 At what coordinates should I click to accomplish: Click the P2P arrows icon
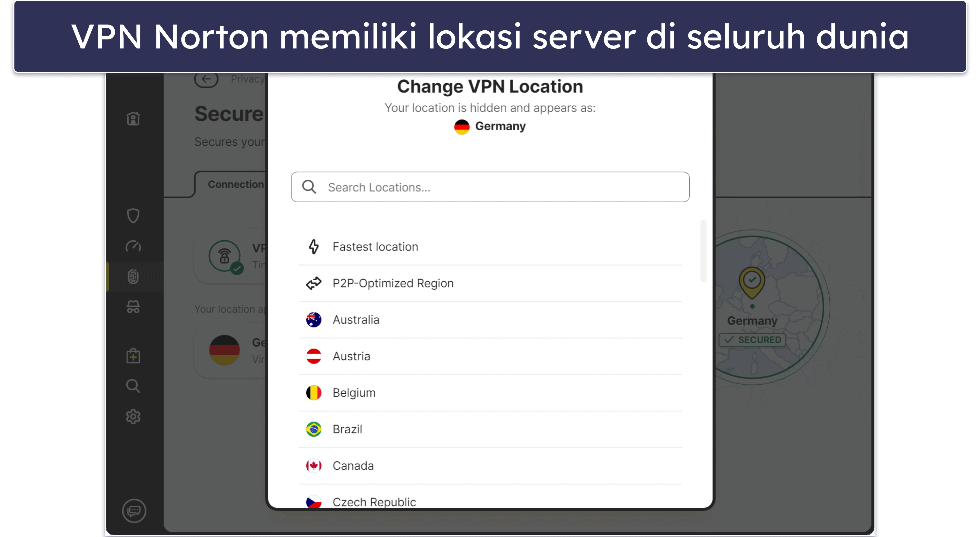(313, 283)
